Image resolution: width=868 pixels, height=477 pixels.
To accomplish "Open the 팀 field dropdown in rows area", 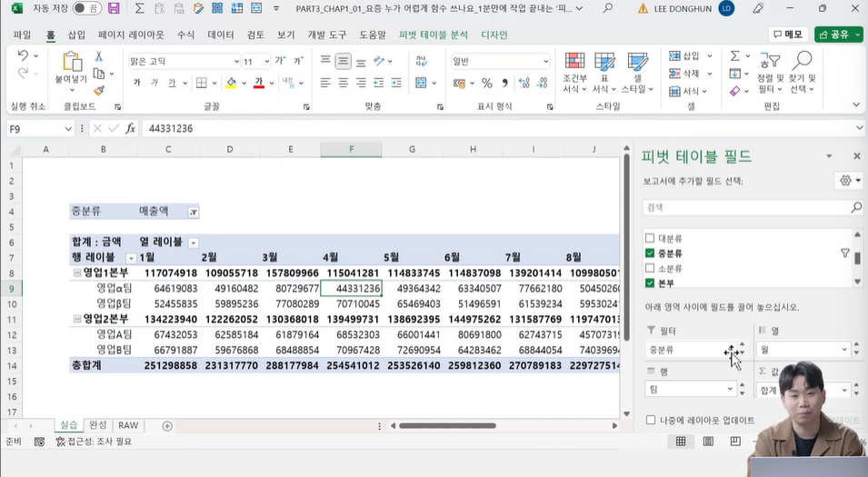I will coord(730,390).
